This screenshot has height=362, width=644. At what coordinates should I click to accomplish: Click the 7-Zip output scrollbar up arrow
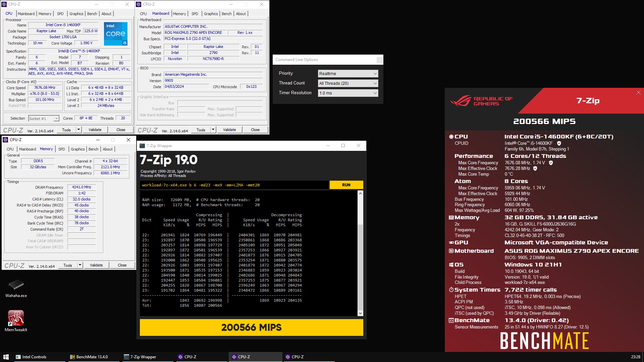tap(360, 193)
